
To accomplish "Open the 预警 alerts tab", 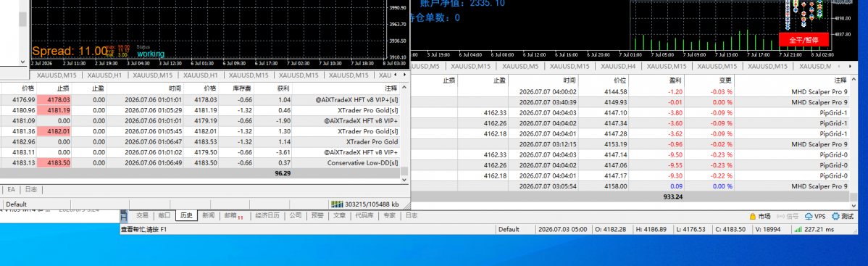I will 317,216.
